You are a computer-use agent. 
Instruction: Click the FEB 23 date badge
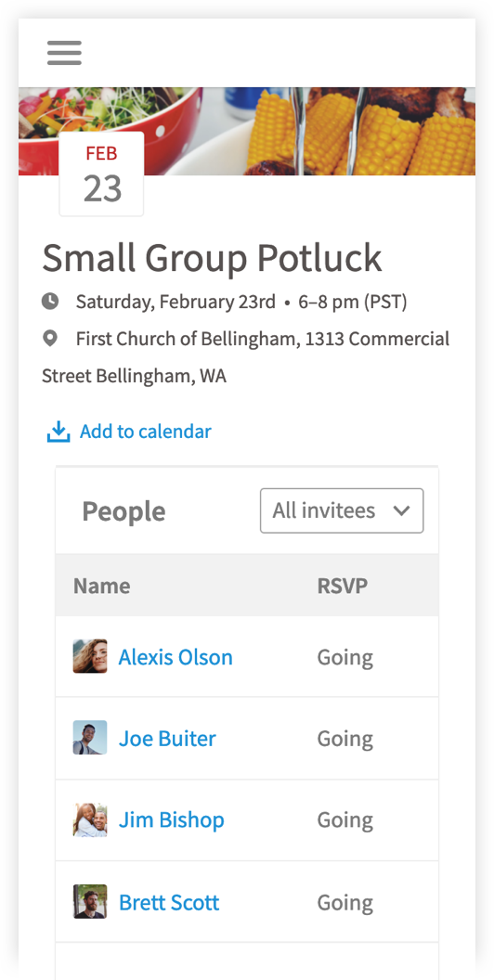(x=102, y=174)
